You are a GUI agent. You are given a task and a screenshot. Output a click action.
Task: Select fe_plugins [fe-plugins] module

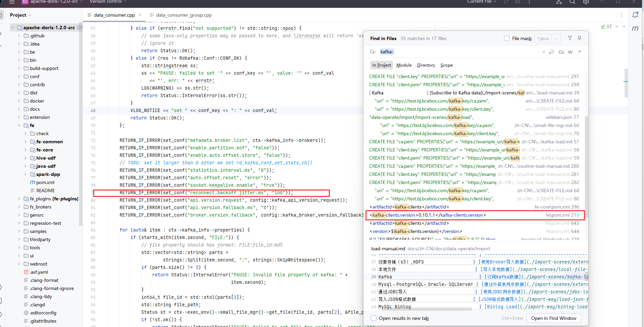[54, 199]
